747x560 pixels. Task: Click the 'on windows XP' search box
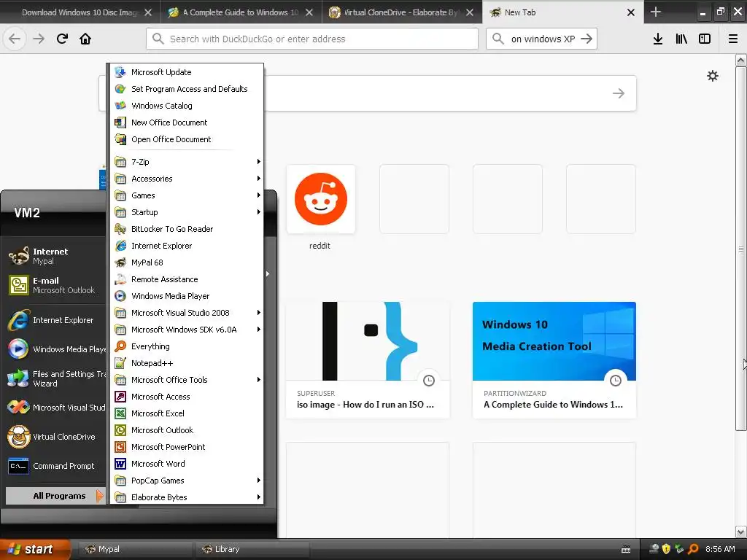(543, 39)
